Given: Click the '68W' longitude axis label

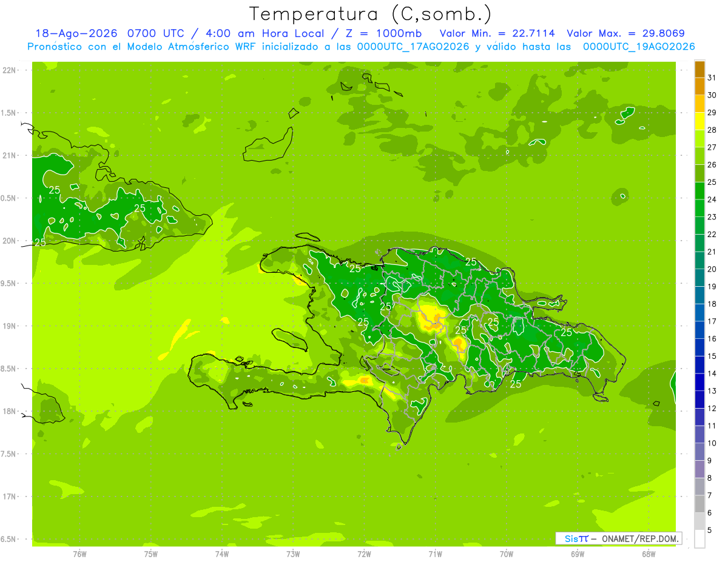Looking at the screenshot, I should [x=649, y=554].
